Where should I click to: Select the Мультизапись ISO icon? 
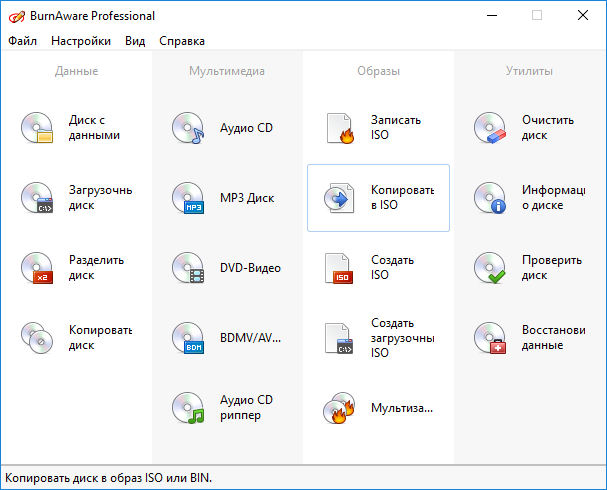[338, 408]
